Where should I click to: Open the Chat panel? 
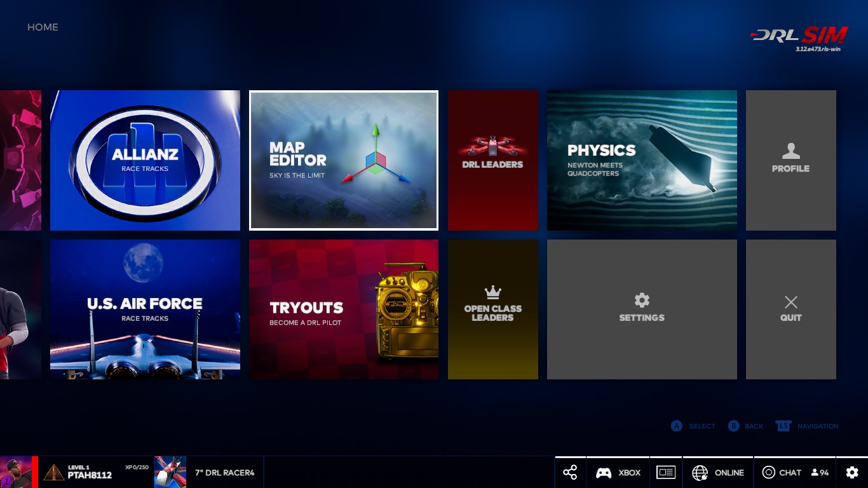(782, 473)
